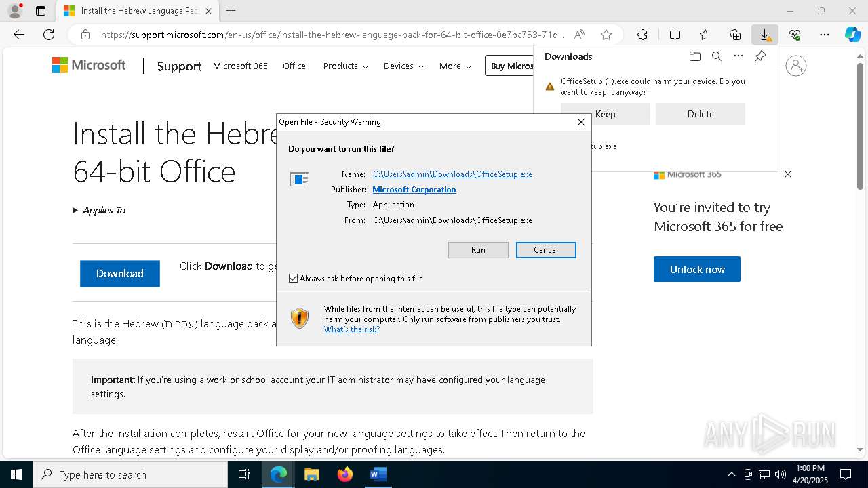Screen dimensions: 868x488
Task: Refresh the current page
Action: (49, 35)
